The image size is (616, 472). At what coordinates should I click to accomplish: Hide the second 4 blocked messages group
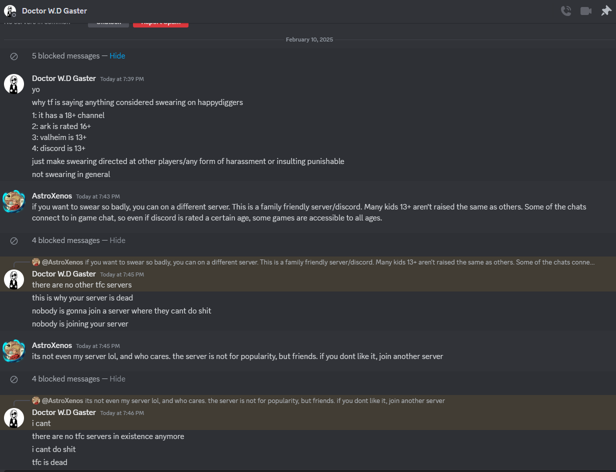pos(117,379)
